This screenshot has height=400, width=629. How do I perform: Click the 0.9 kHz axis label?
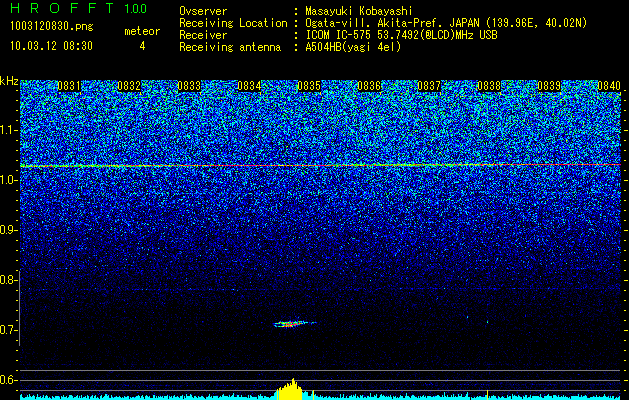[x=7, y=230]
